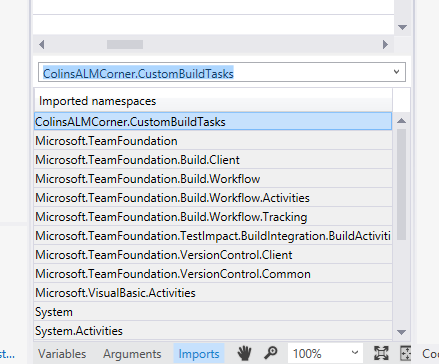Click the Fit to Screen icon
Image resolution: width=439 pixels, height=364 pixels.
pos(381,353)
